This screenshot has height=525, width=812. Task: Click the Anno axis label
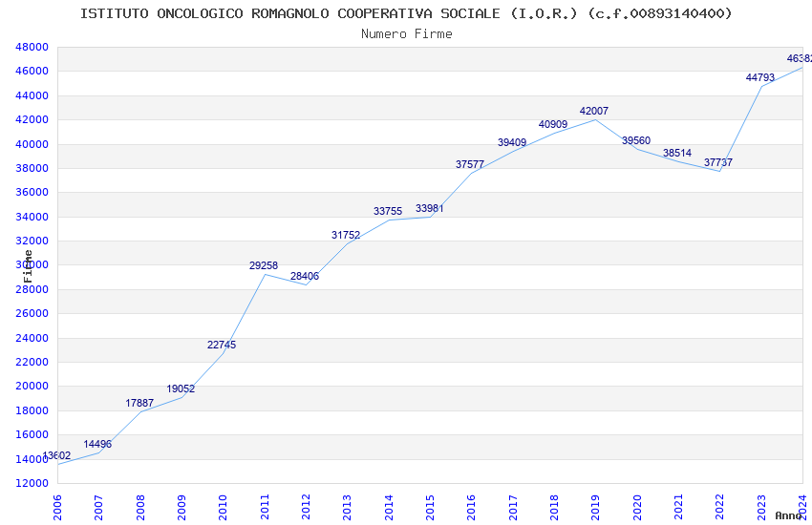pyautogui.click(x=788, y=515)
